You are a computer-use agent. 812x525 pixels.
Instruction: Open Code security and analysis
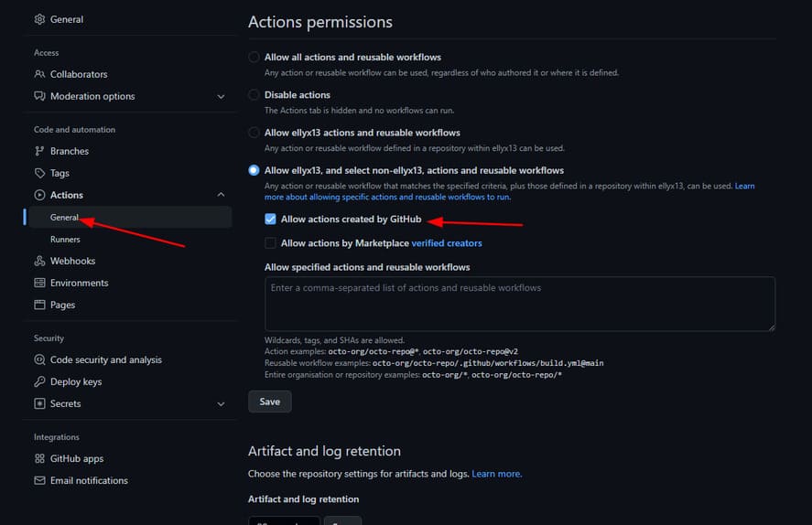pos(105,359)
